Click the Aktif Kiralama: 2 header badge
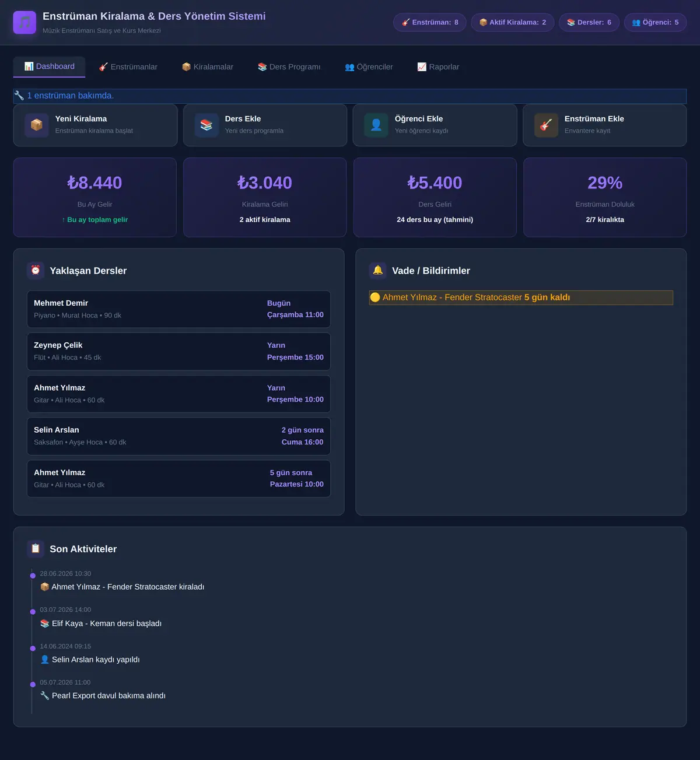Viewport: 700px width, 760px height. tap(513, 23)
